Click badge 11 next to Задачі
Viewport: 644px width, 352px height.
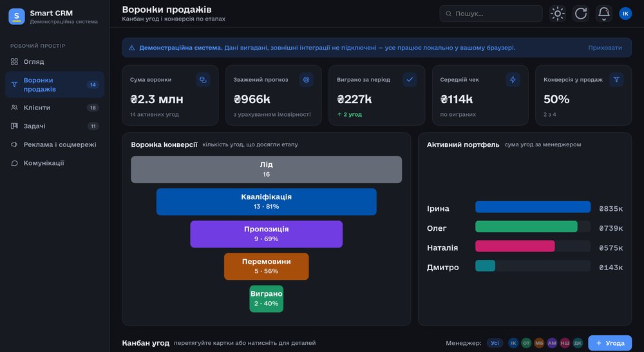click(93, 126)
